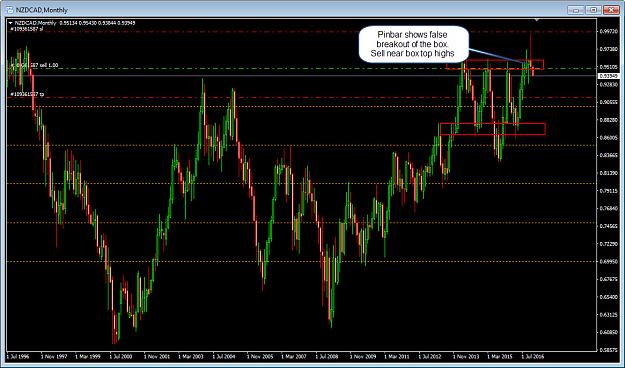Click the 0.58575 price scale label
The width and height of the screenshot is (625, 368).
[608, 350]
